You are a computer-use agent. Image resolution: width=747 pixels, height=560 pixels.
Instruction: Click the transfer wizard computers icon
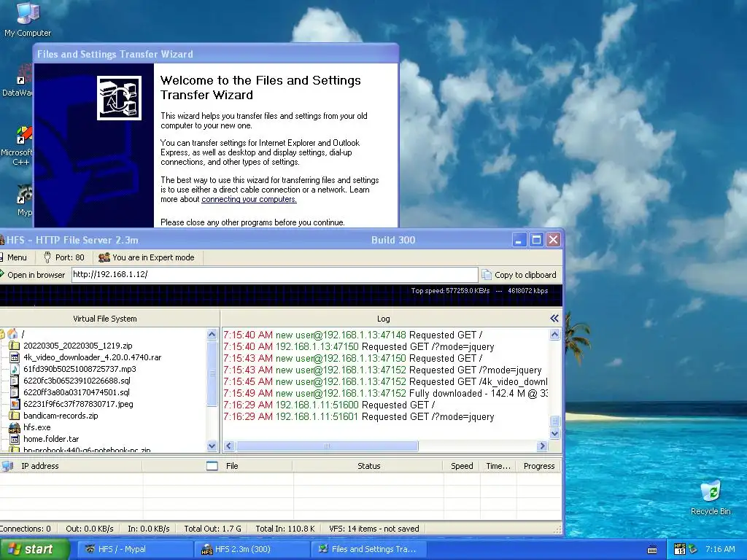[119, 98]
